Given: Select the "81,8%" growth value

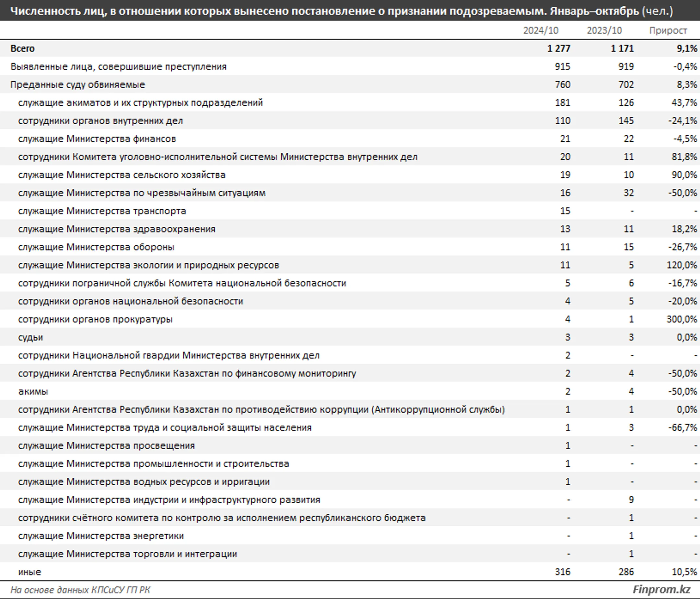Looking at the screenshot, I should 684,157.
